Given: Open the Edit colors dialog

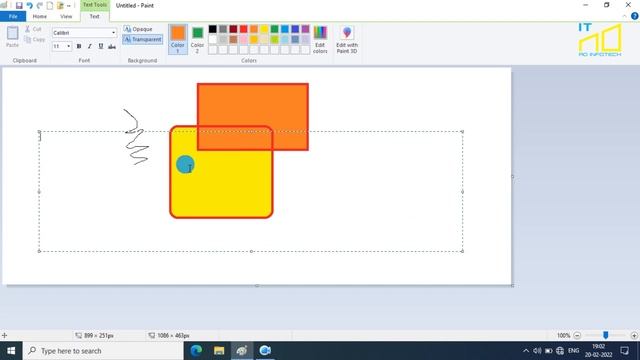Looking at the screenshot, I should [320, 39].
